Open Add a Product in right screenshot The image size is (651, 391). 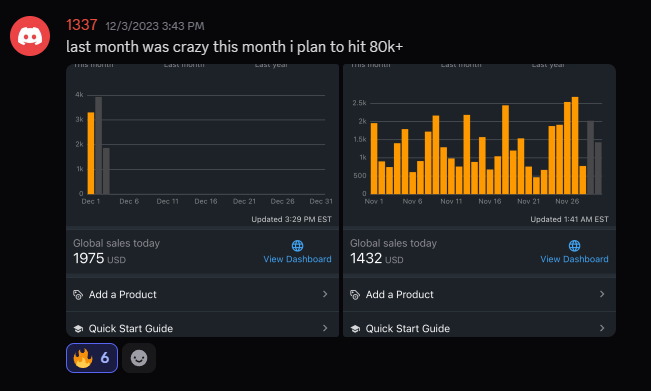click(x=479, y=294)
